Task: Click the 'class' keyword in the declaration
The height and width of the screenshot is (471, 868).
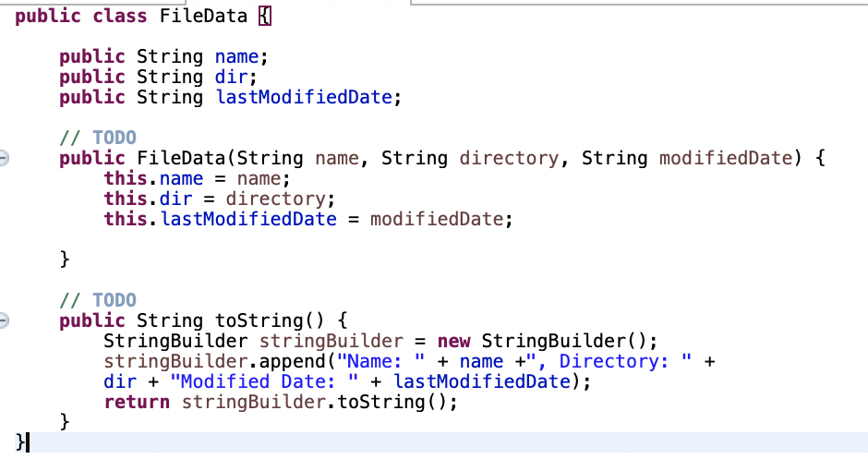Action: click(119, 16)
